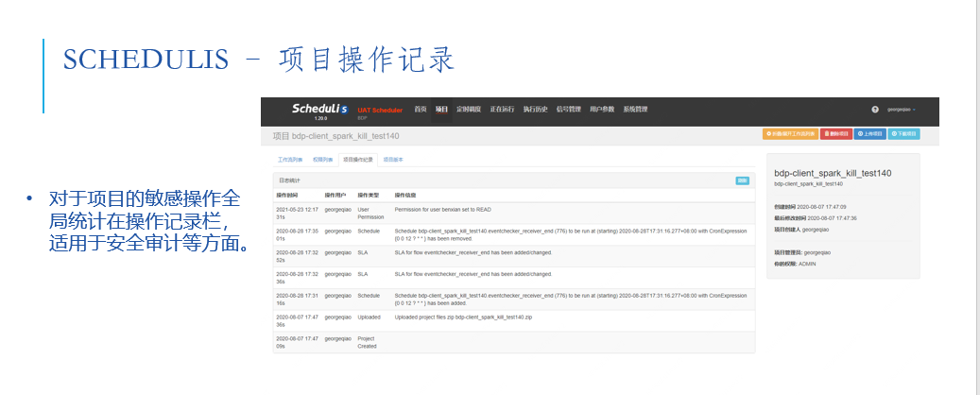Open the georgeqiao user dropdown
Screen dimensions: 980x395
(x=902, y=110)
